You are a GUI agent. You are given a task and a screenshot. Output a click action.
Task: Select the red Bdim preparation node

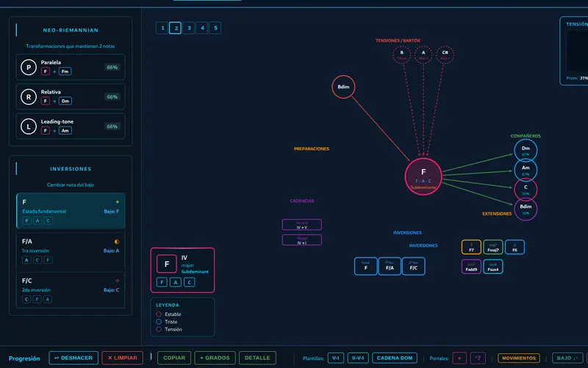point(343,87)
